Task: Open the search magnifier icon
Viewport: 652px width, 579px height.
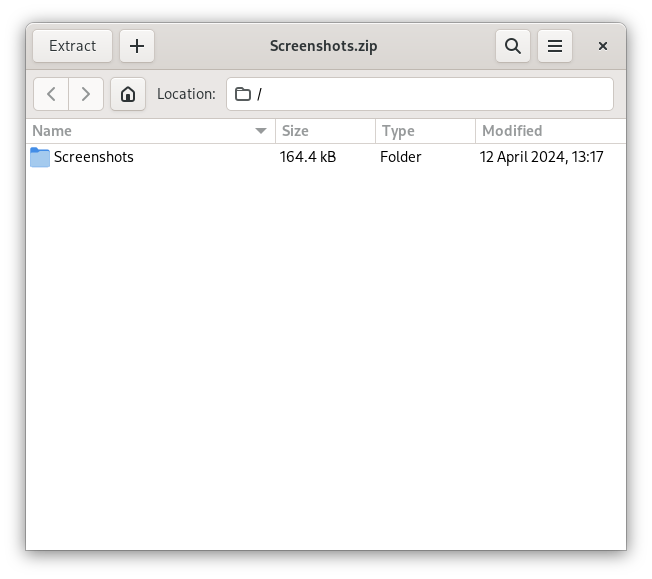Action: (x=513, y=46)
